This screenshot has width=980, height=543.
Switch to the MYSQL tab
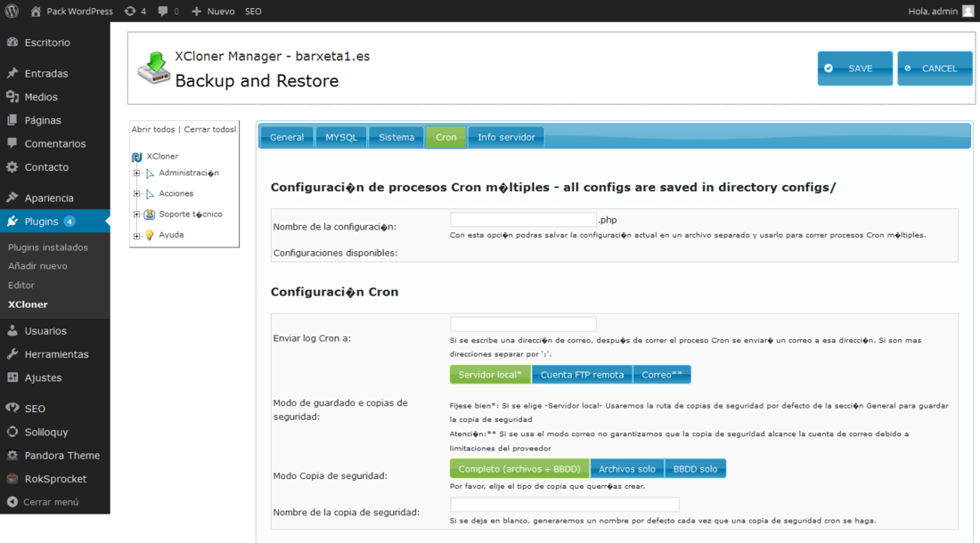pyautogui.click(x=341, y=137)
